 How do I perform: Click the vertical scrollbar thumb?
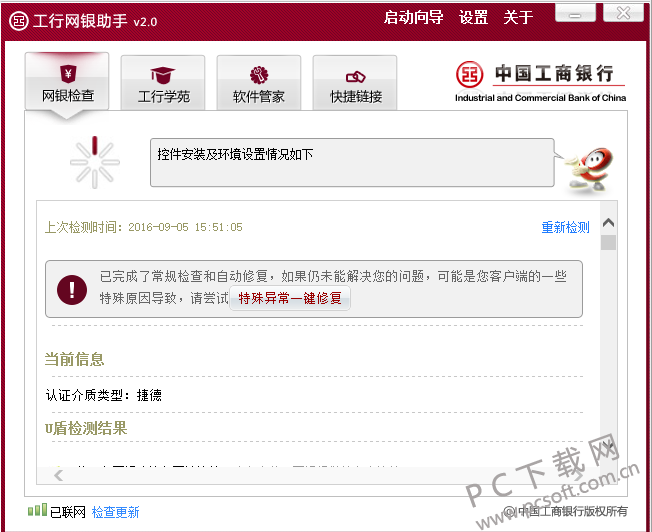coord(608,242)
